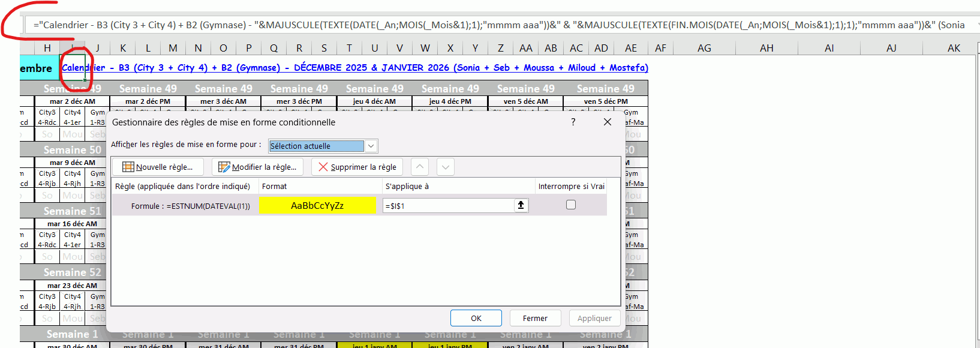
Task: Open Modifier la règle editor
Action: [257, 167]
